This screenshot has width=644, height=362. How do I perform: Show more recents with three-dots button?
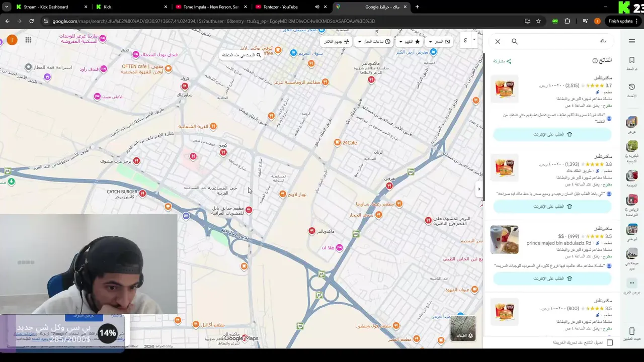(x=632, y=283)
